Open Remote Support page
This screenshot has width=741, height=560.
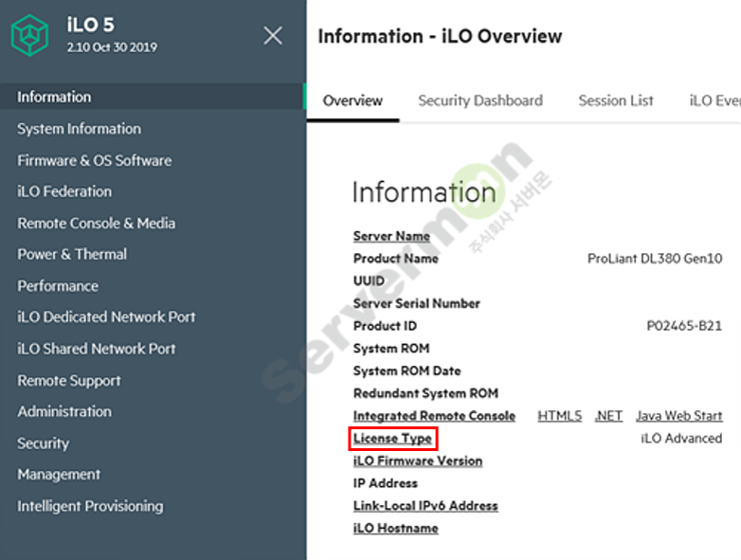pyautogui.click(x=69, y=380)
